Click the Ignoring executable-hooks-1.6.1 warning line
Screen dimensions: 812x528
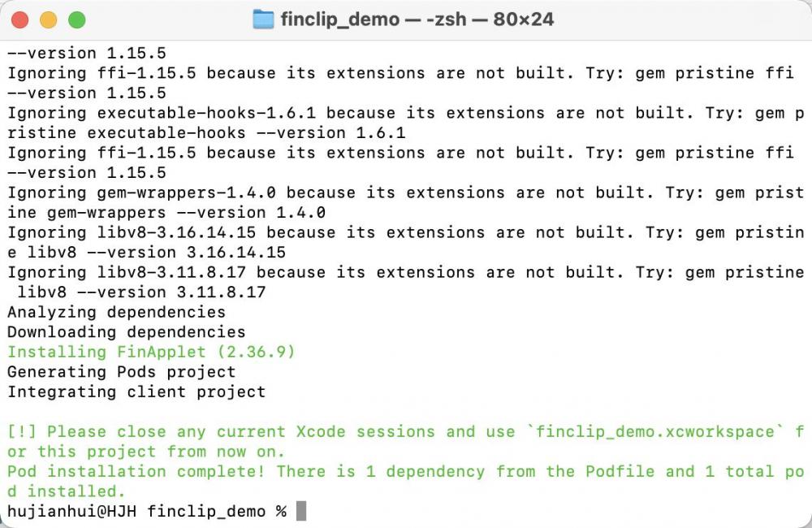405,123
